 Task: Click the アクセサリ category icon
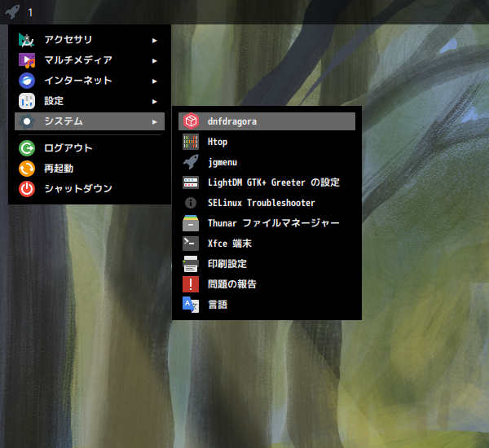point(27,40)
